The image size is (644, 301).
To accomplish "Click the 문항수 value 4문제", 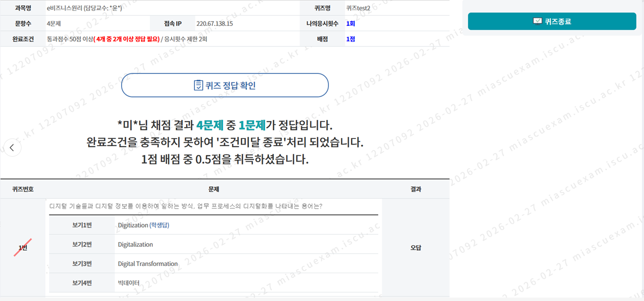I will (54, 23).
